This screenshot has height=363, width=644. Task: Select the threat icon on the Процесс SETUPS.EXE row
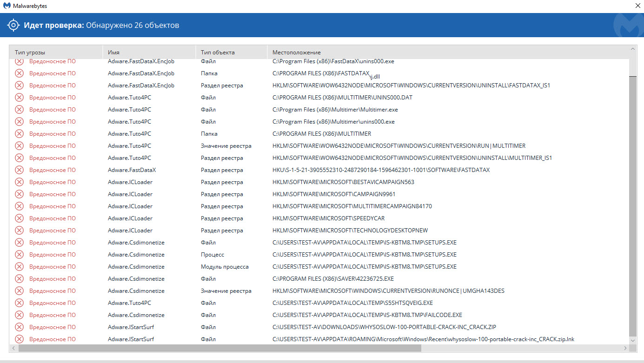click(19, 255)
